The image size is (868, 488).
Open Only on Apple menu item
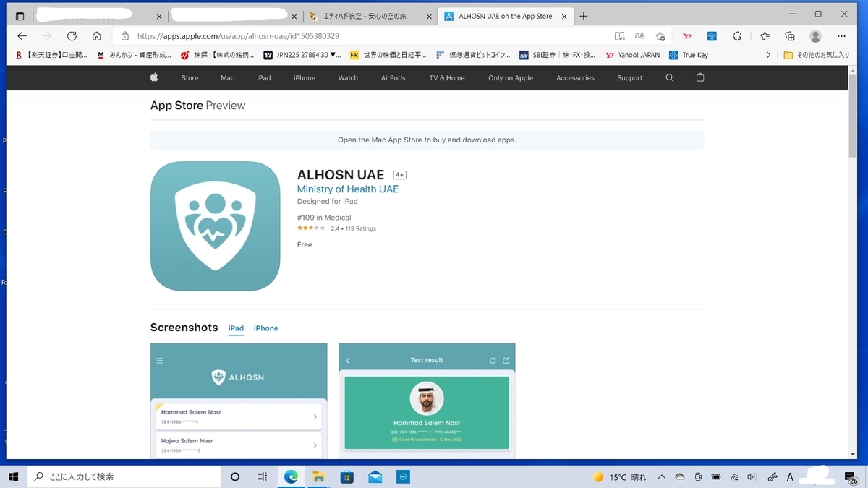pos(511,78)
